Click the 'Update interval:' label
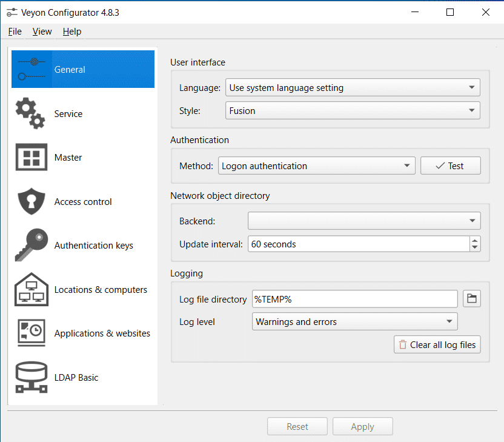The image size is (504, 442). (x=211, y=244)
